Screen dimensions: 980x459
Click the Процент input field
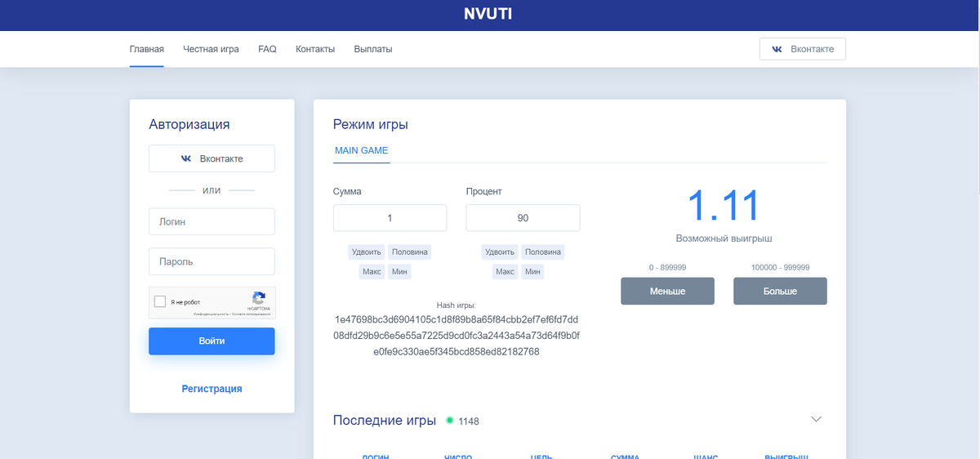coord(523,218)
